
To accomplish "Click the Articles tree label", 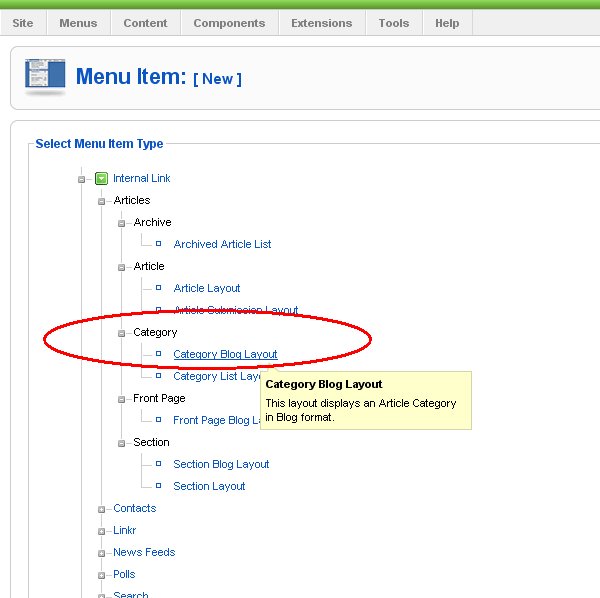I will (132, 200).
